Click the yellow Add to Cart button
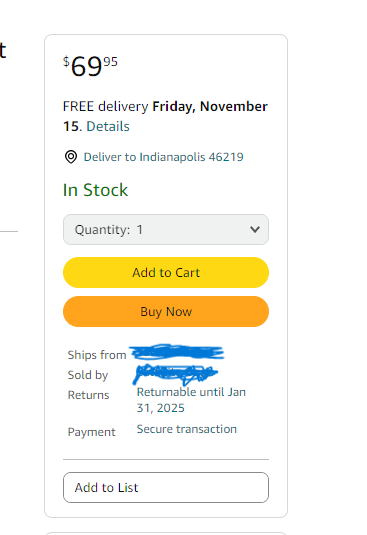 coord(166,273)
